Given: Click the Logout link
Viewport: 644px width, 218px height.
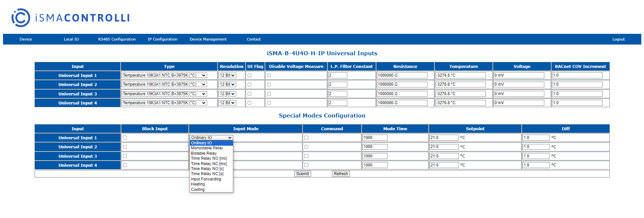Looking at the screenshot, I should [618, 39].
